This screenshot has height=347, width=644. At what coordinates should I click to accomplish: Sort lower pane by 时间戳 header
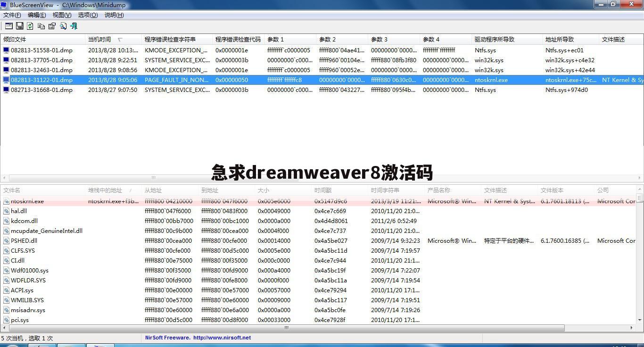click(x=339, y=190)
